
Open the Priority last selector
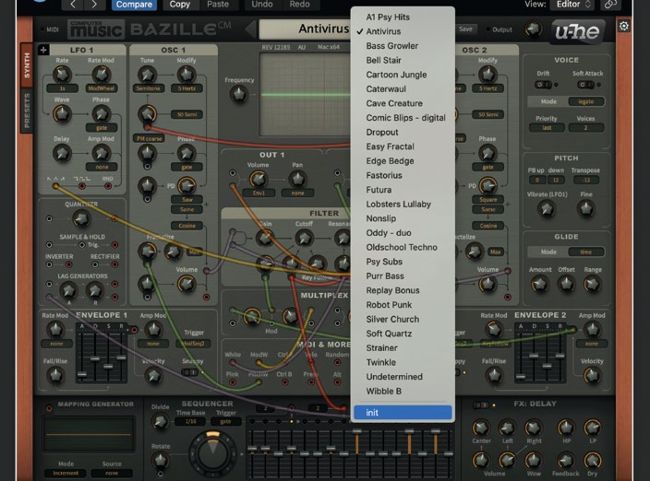click(x=546, y=128)
